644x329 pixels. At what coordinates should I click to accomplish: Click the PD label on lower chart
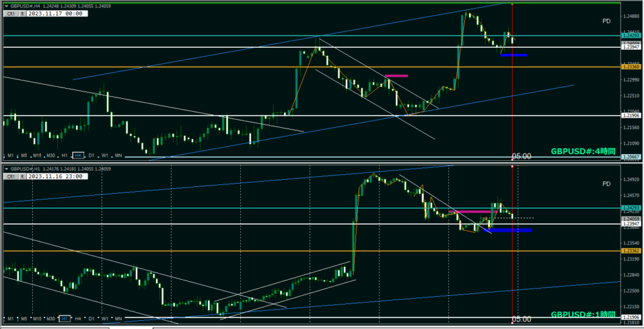606,184
